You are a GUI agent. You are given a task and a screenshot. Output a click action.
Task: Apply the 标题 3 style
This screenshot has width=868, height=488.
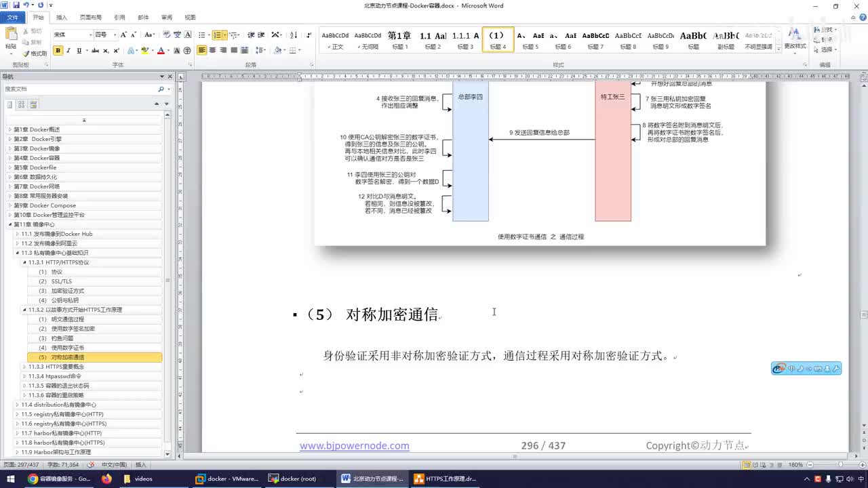click(x=465, y=39)
